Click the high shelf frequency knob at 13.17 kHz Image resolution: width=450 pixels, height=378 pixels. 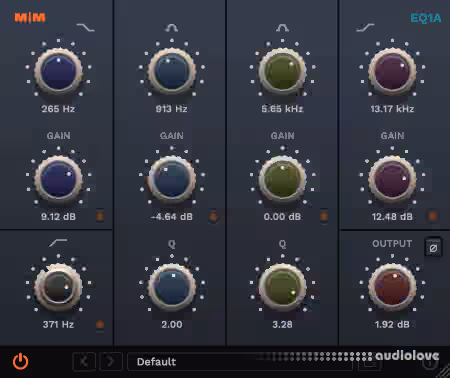[x=392, y=71]
